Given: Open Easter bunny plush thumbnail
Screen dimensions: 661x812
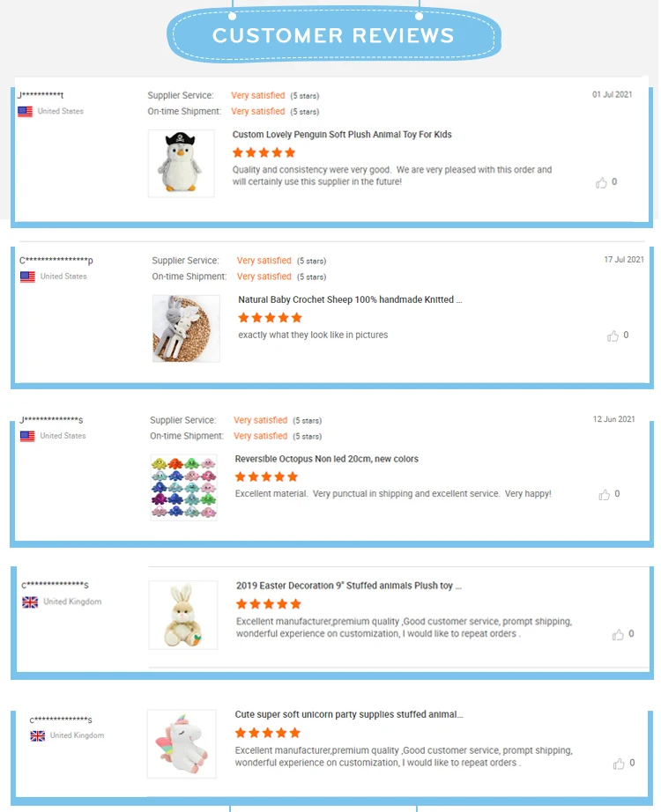Looking at the screenshot, I should [183, 615].
